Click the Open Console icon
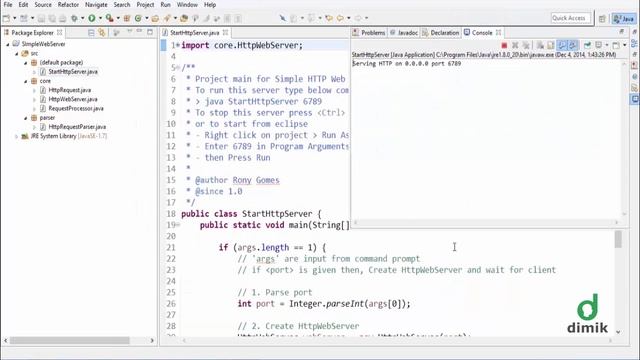640x360 pixels. (x=616, y=45)
